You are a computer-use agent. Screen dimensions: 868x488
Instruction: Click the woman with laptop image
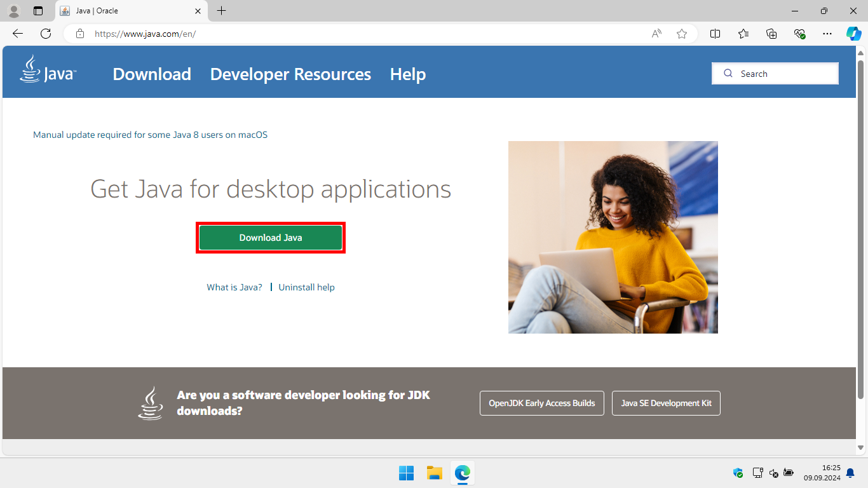pyautogui.click(x=613, y=237)
